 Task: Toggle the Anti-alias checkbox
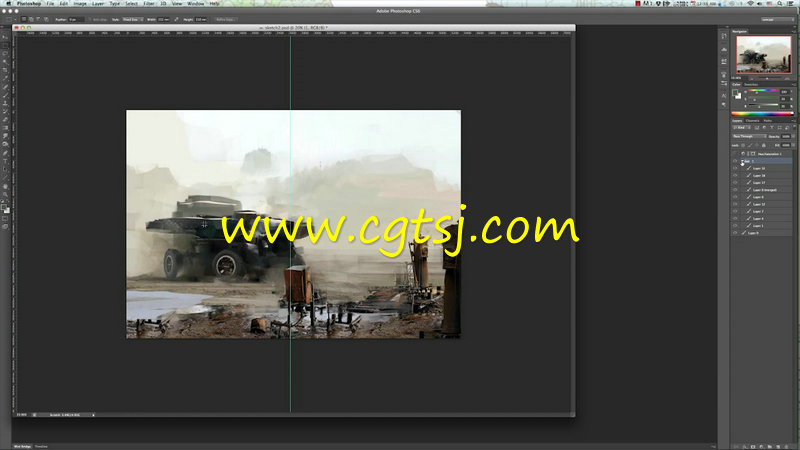click(x=89, y=19)
